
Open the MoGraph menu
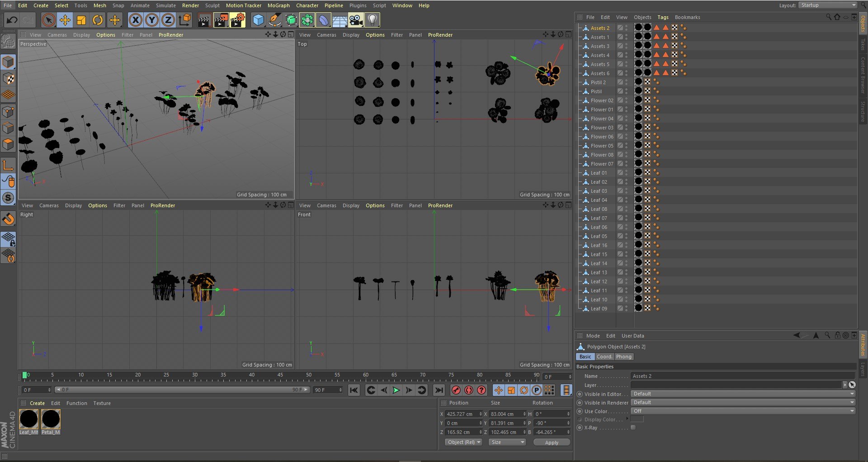pos(278,5)
